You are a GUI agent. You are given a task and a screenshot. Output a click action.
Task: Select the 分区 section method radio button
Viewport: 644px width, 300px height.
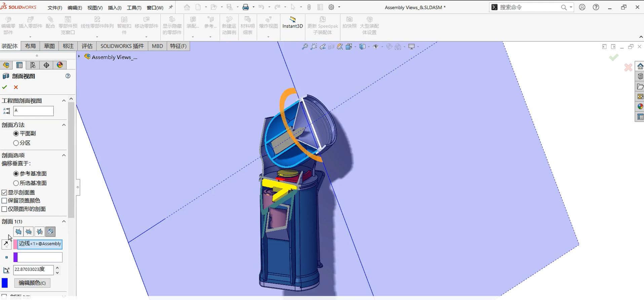click(16, 143)
